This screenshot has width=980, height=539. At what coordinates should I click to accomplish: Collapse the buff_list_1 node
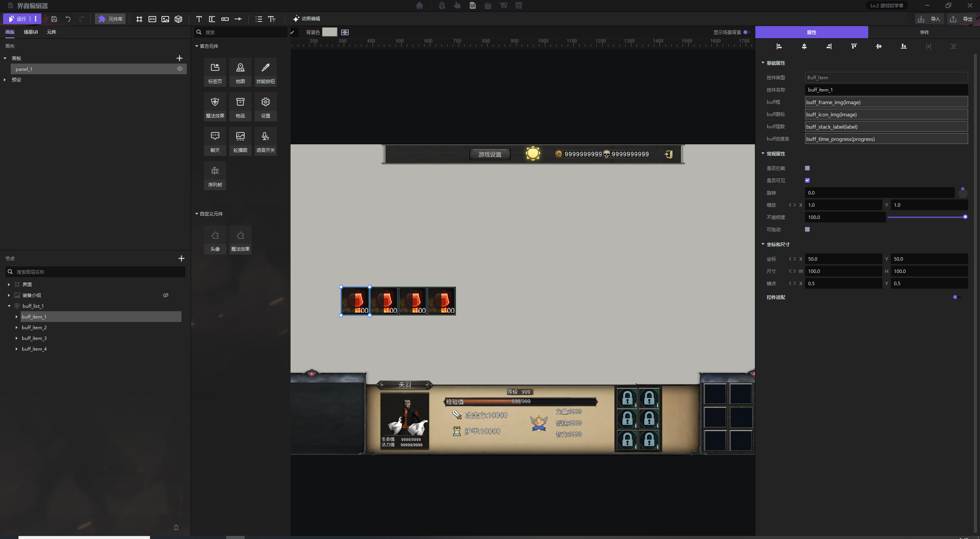pos(9,306)
